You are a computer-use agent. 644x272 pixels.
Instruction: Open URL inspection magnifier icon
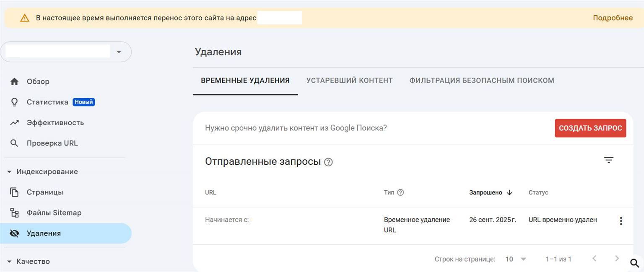click(14, 143)
